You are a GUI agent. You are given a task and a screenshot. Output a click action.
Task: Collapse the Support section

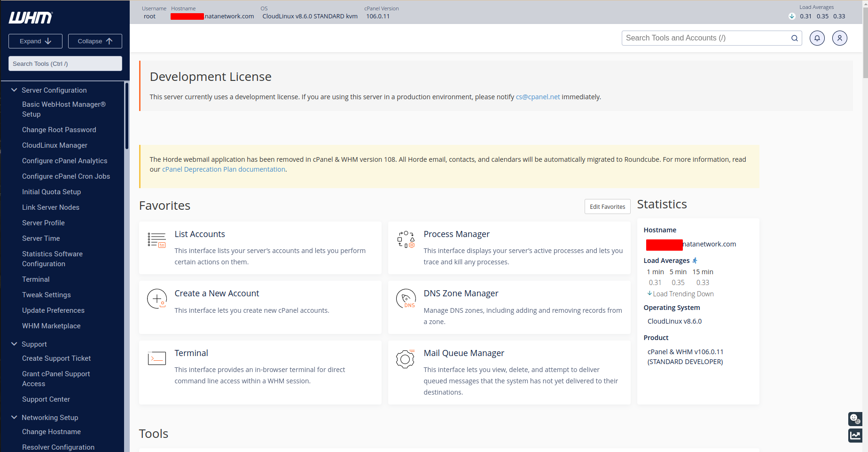[14, 344]
